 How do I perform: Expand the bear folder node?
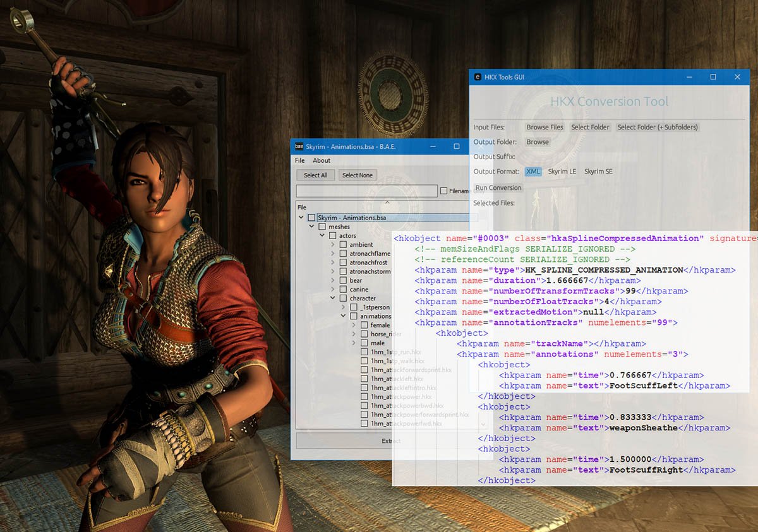(333, 280)
